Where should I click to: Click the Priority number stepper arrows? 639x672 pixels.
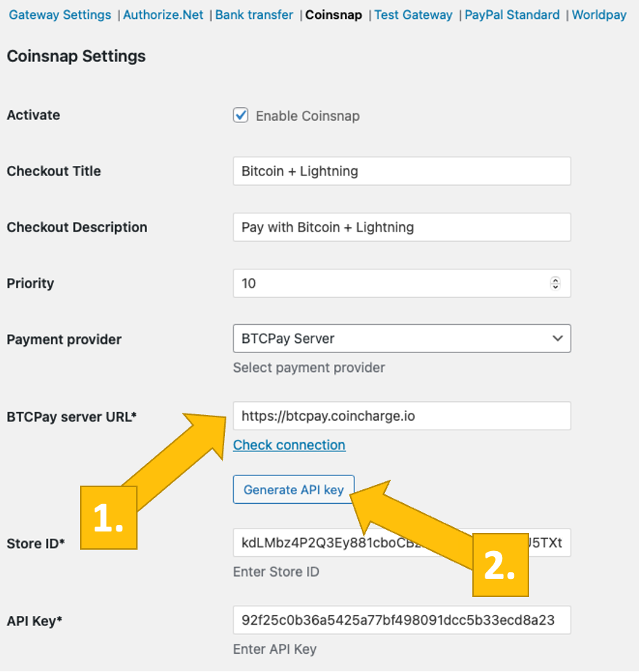tap(555, 283)
